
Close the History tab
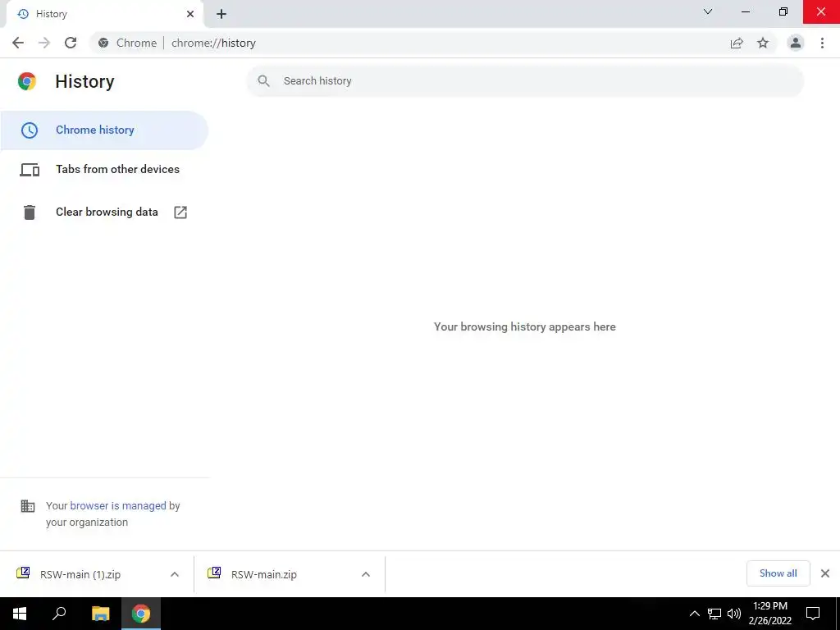tap(190, 14)
